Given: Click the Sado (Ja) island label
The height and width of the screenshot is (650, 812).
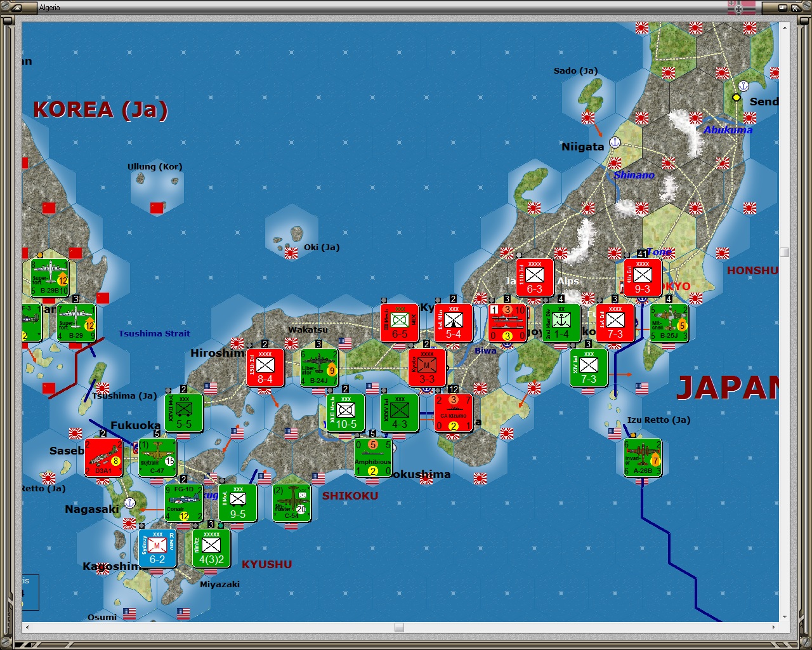Looking at the screenshot, I should (576, 70).
